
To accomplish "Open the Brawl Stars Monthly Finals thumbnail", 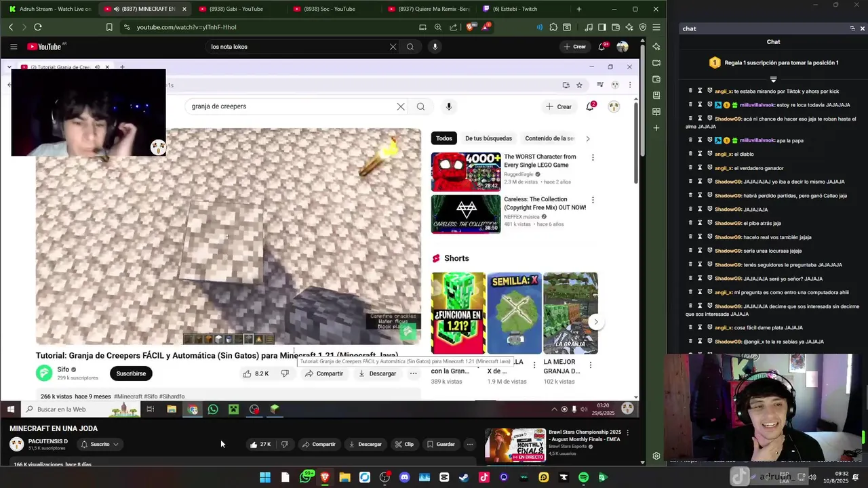I will 515,445.
